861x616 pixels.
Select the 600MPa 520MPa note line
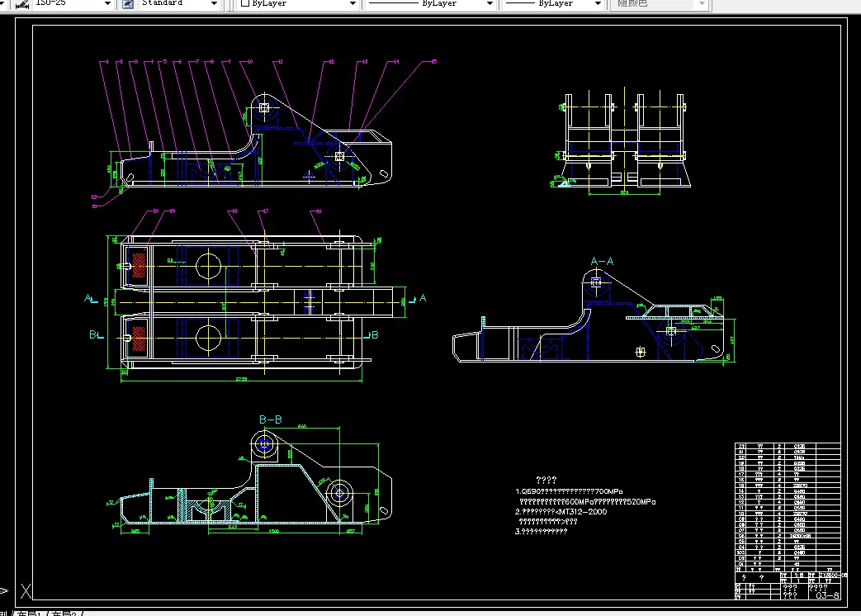coord(587,502)
